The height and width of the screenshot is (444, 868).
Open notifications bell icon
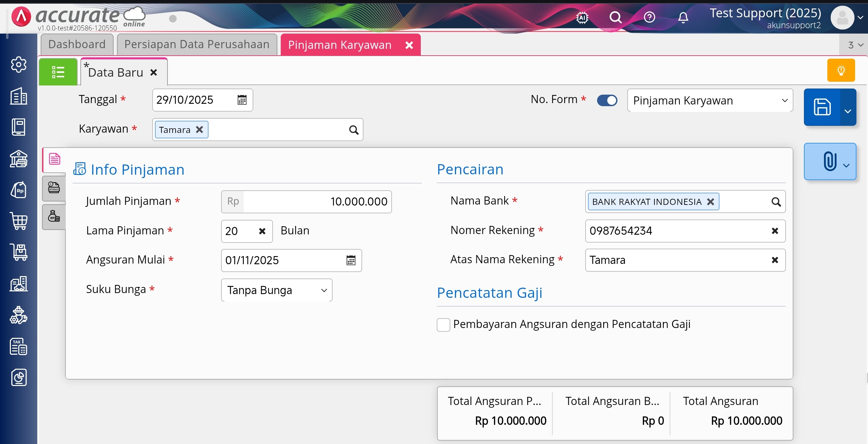[683, 17]
